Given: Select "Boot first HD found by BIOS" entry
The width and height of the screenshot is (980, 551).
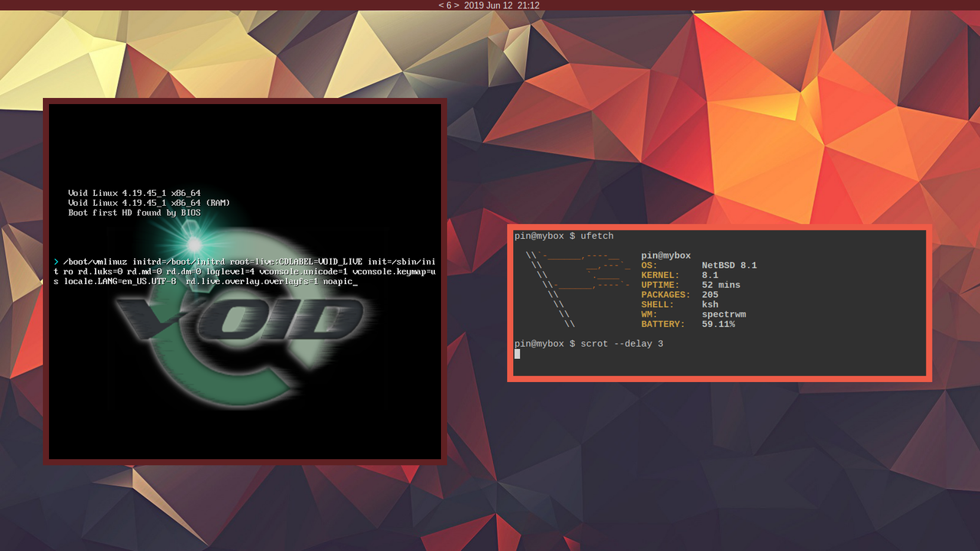Looking at the screenshot, I should [x=134, y=213].
